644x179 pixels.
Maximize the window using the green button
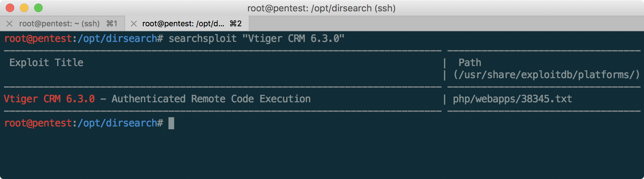click(38, 8)
